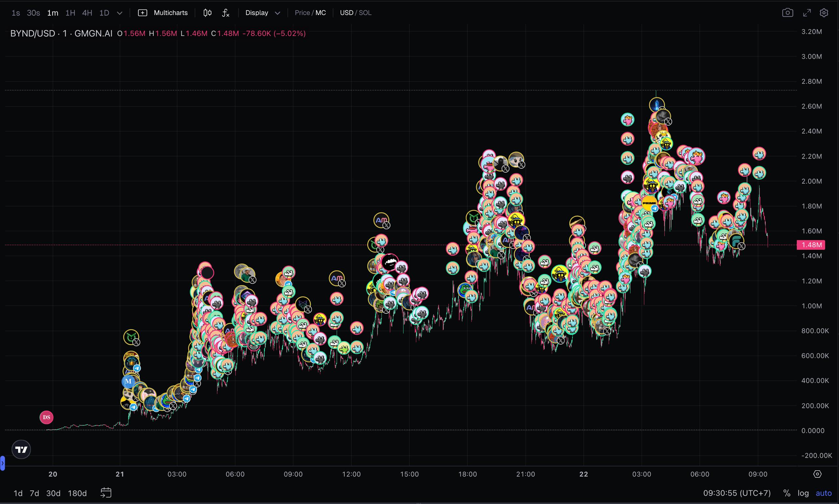Screen dimensions: 839x504
Task: Open the indicators fx icon
Action: point(225,13)
